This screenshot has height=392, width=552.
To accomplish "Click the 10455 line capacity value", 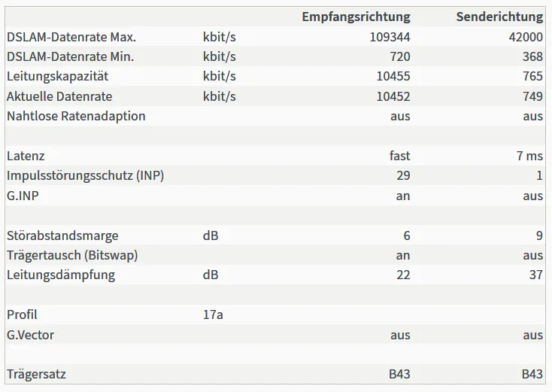I will (393, 77).
